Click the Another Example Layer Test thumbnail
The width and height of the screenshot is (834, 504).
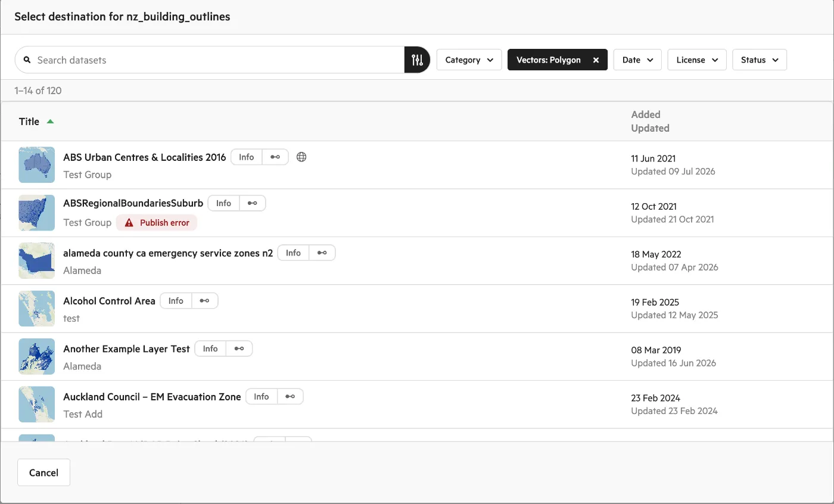(x=37, y=356)
